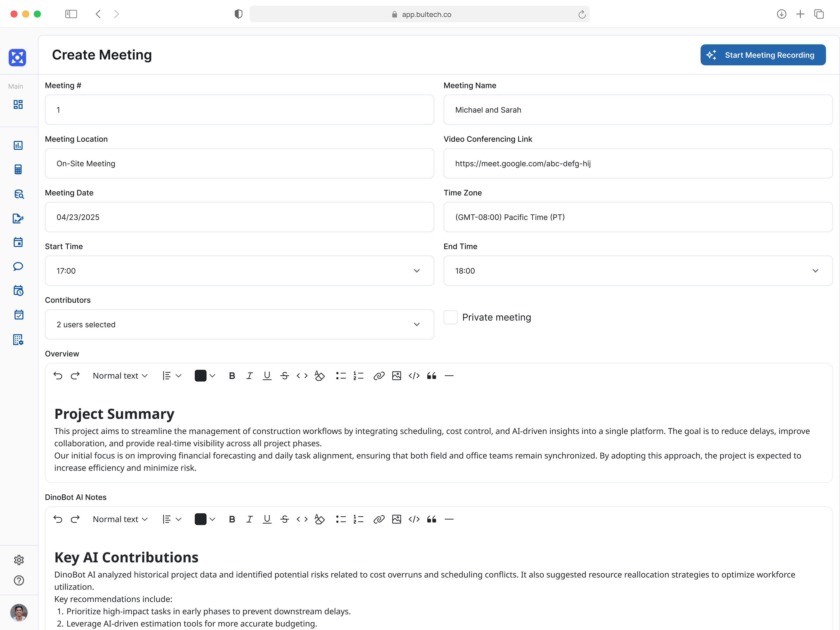
Task: Open the Normal text style dropdown in Overview
Action: coord(120,376)
